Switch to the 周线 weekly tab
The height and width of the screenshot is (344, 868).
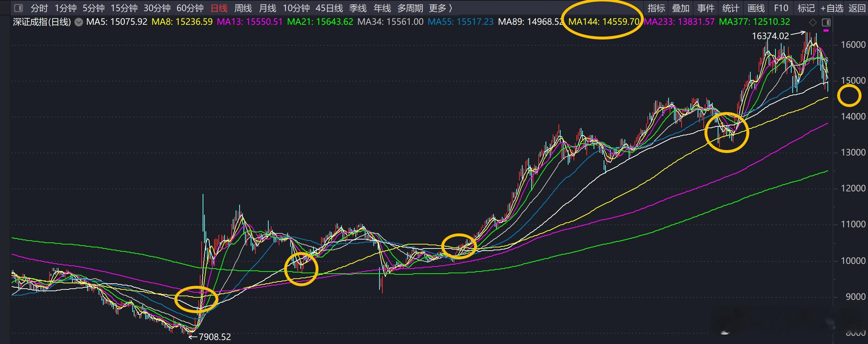(x=243, y=8)
